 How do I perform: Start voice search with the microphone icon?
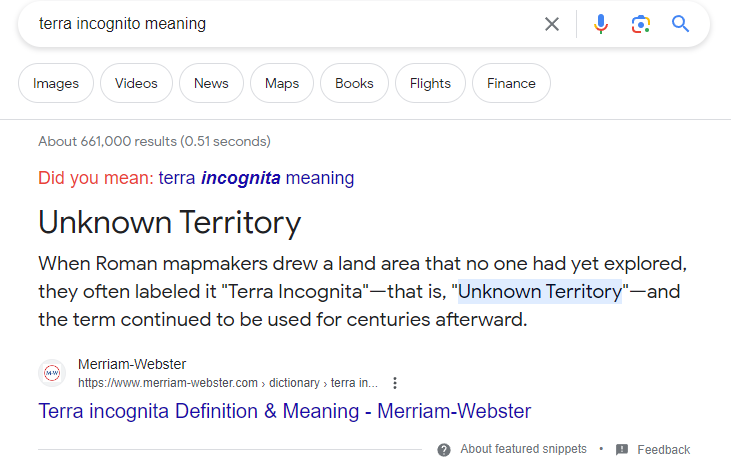[600, 24]
